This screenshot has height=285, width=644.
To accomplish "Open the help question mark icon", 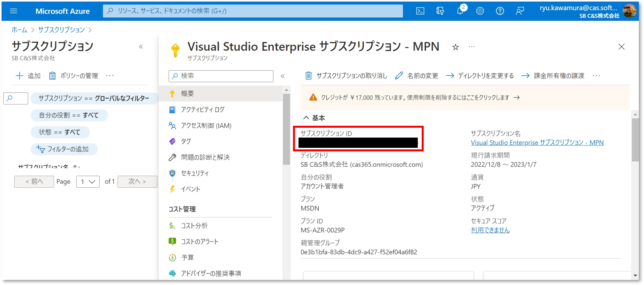I will coord(500,11).
